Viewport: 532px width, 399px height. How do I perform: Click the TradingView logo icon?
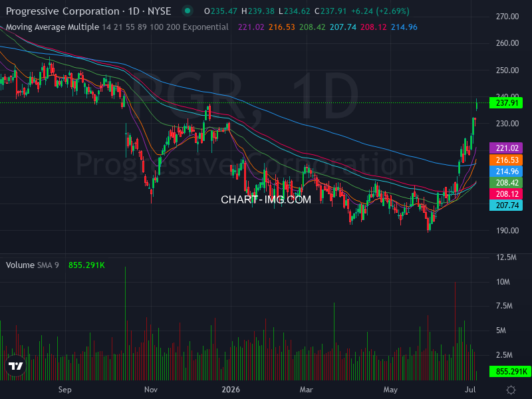click(15, 366)
